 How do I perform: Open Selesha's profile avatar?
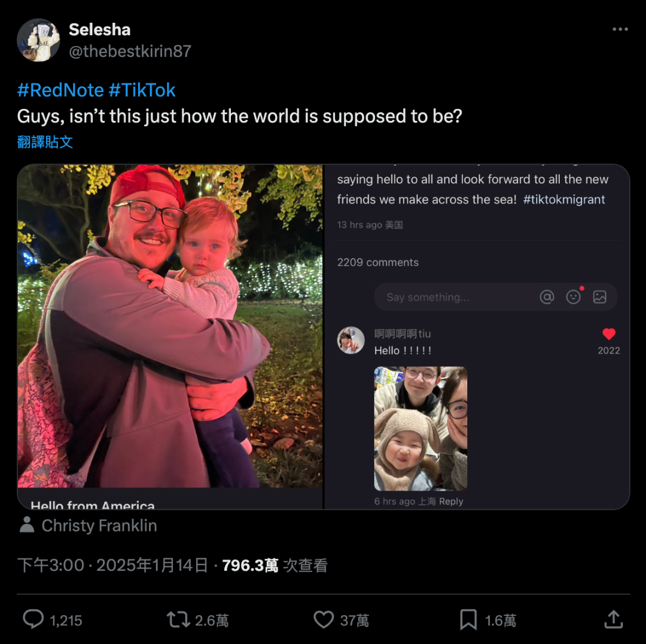38,40
